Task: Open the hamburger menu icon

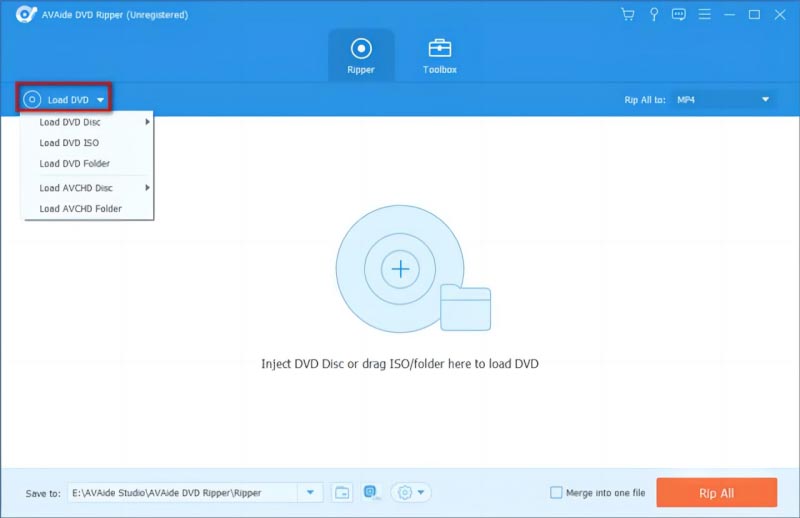Action: tap(705, 14)
